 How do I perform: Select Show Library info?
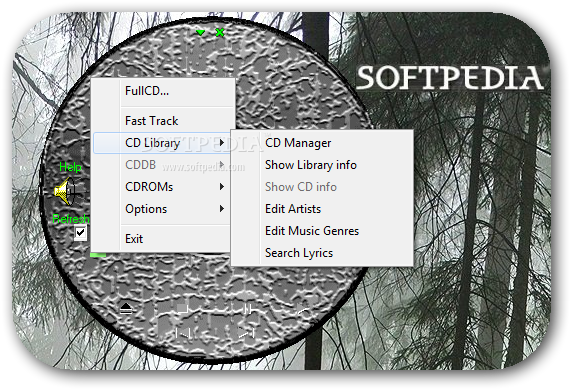(x=322, y=165)
